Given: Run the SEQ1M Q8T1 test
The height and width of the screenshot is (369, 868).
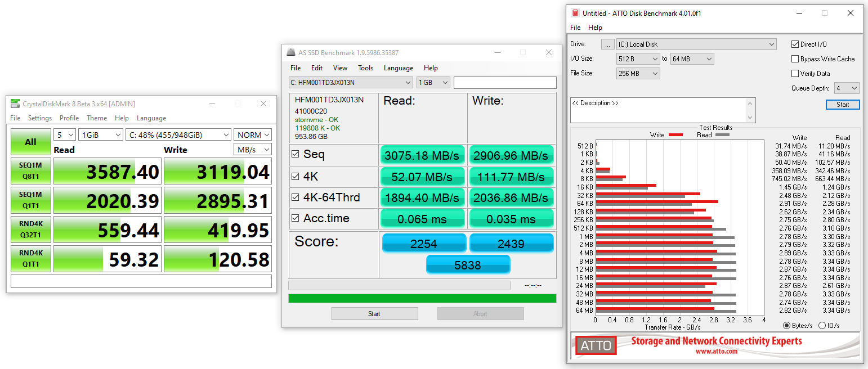Looking at the screenshot, I should 30,171.
